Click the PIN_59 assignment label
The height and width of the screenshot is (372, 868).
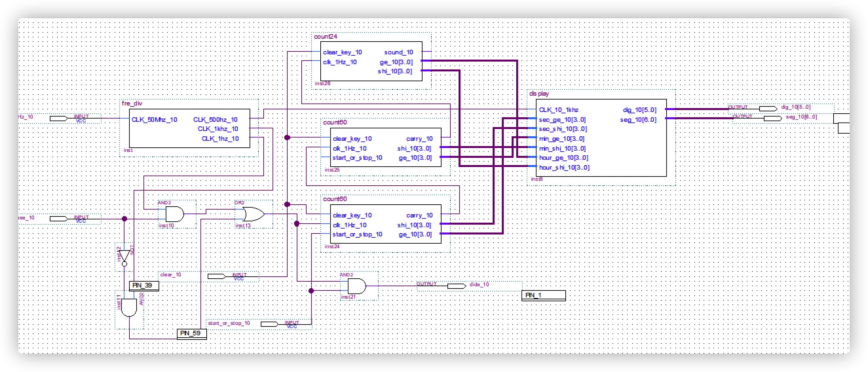pos(191,334)
